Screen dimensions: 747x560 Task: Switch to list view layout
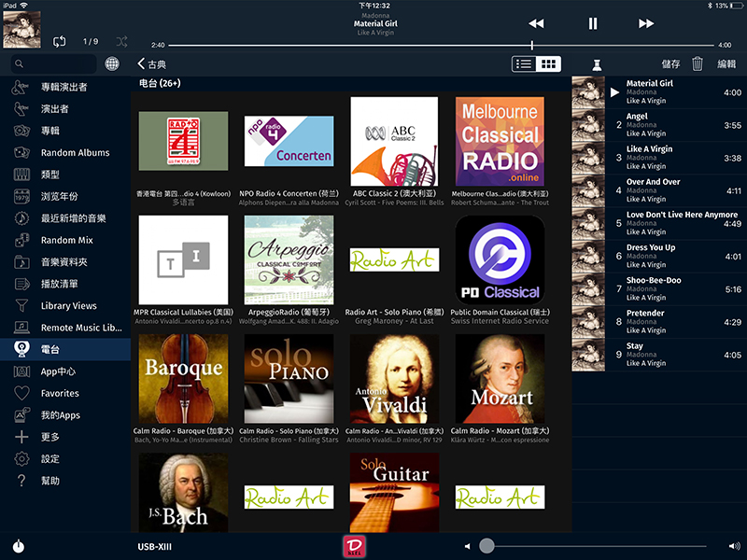click(525, 63)
